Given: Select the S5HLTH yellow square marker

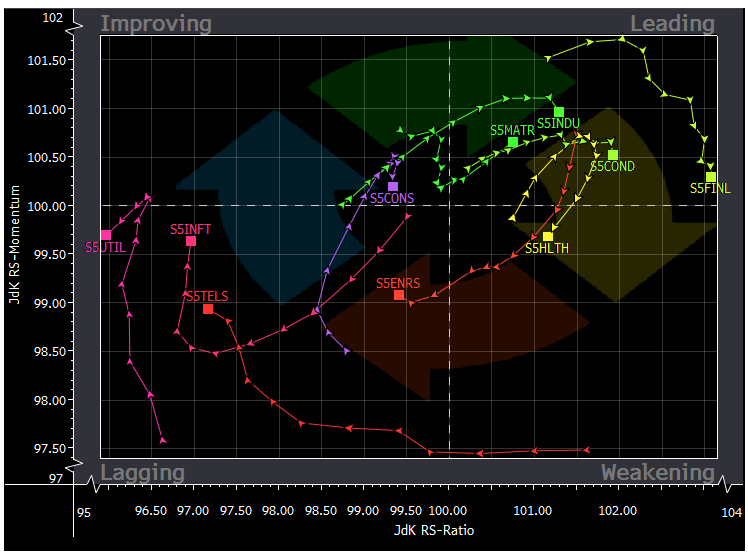Looking at the screenshot, I should (x=548, y=237).
